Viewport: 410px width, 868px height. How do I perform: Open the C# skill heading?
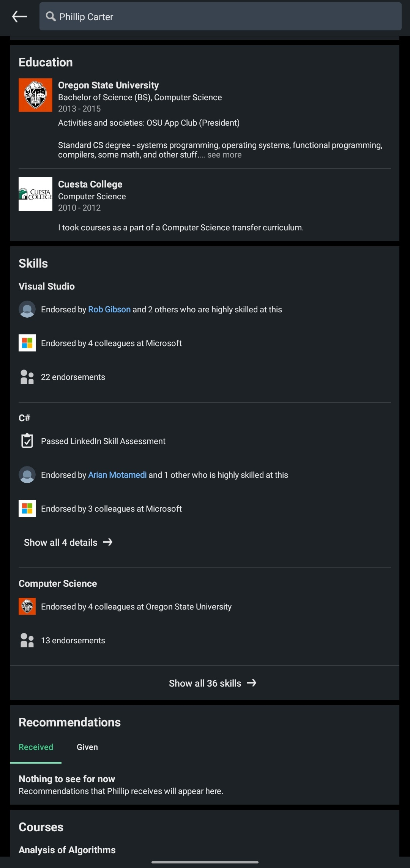pyautogui.click(x=24, y=418)
